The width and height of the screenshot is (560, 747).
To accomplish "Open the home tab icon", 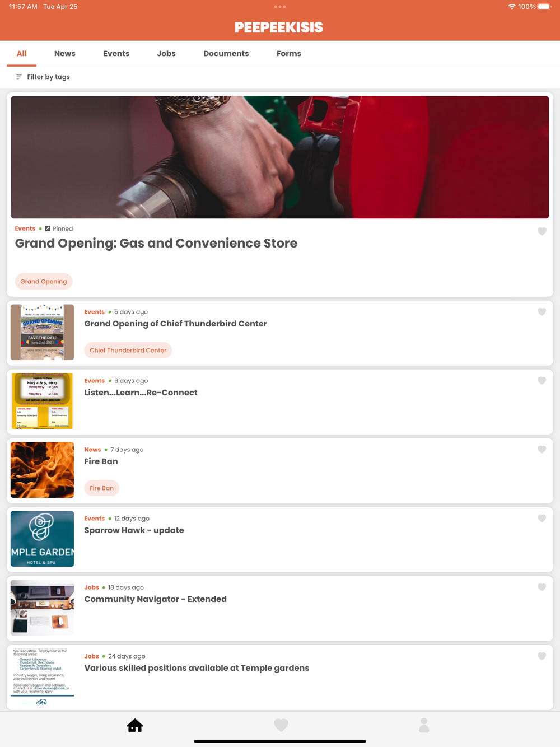I will pyautogui.click(x=135, y=726).
